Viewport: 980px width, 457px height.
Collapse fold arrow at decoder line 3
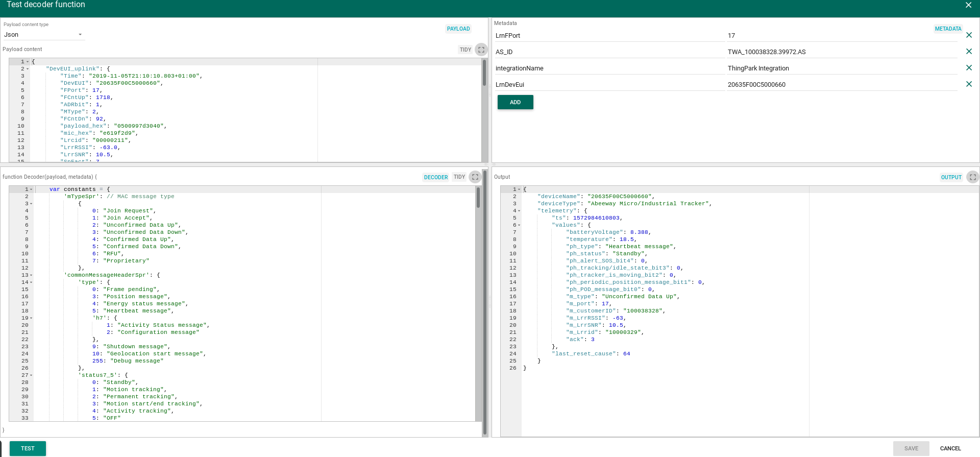[31, 204]
